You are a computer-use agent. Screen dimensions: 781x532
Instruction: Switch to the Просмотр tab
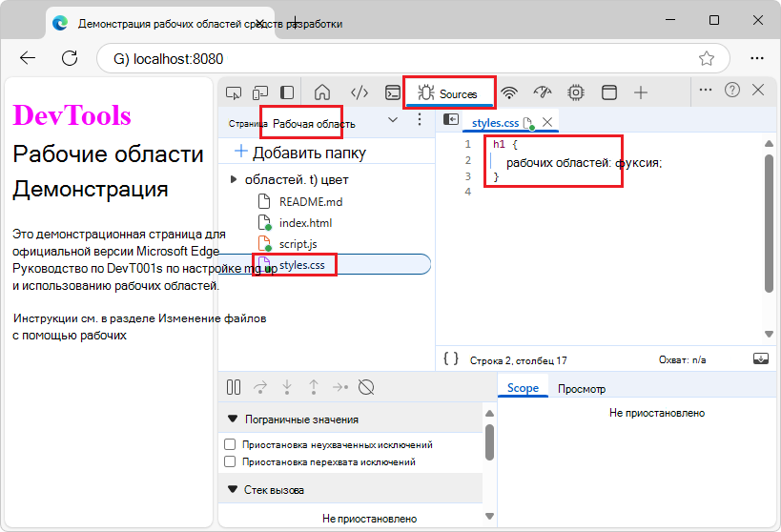(582, 389)
